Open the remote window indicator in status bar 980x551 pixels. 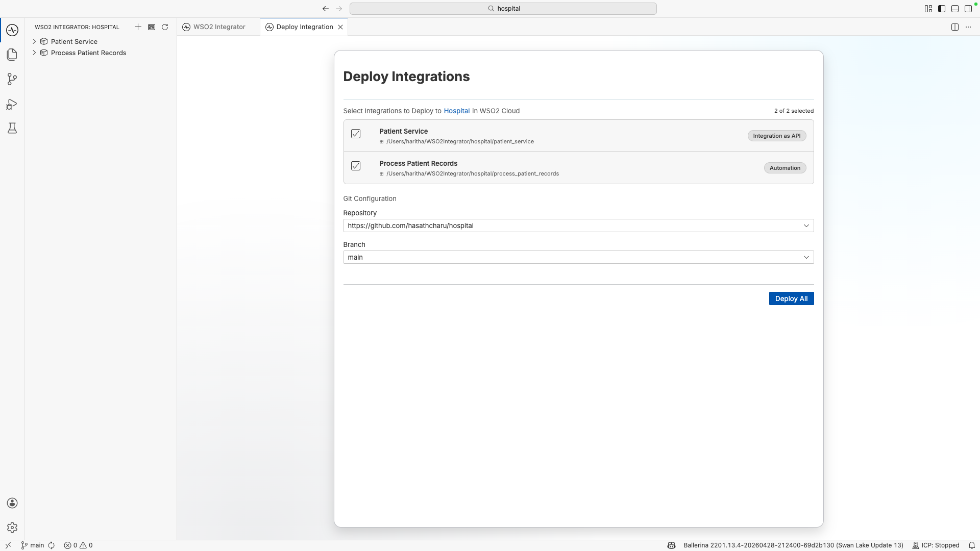click(8, 545)
